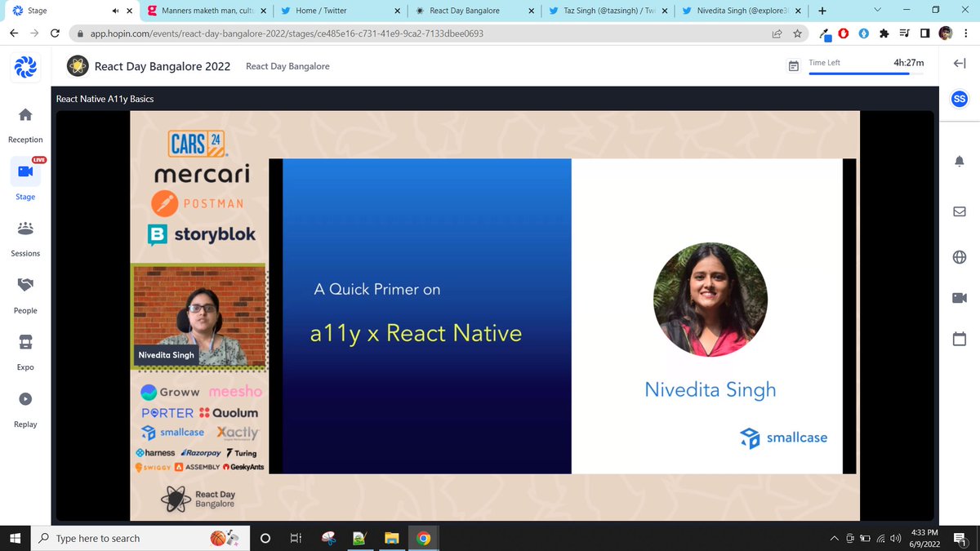Click the Nivedita Singh speaker video thumbnail
This screenshot has height=551, width=980.
(x=199, y=316)
